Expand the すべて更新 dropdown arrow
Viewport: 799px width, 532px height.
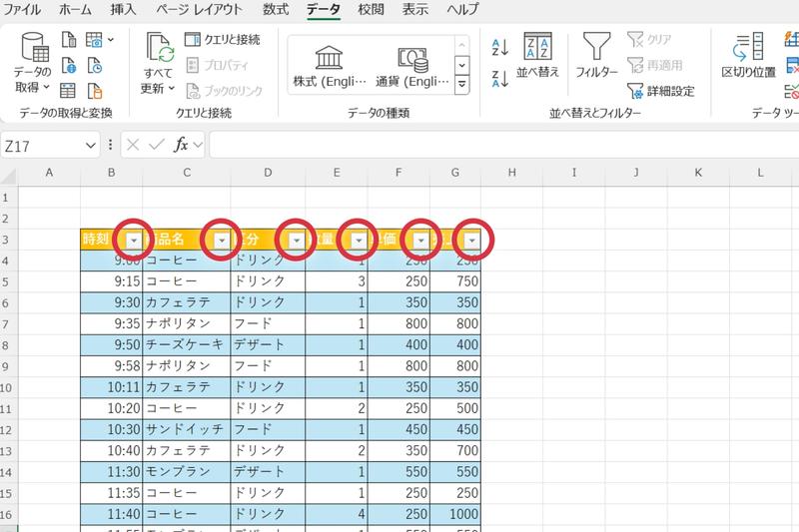tap(172, 88)
